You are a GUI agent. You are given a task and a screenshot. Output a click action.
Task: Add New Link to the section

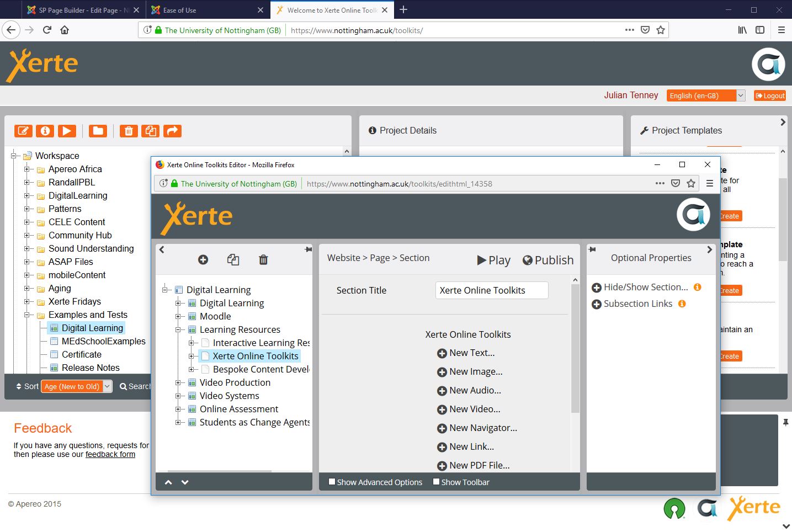[465, 446]
